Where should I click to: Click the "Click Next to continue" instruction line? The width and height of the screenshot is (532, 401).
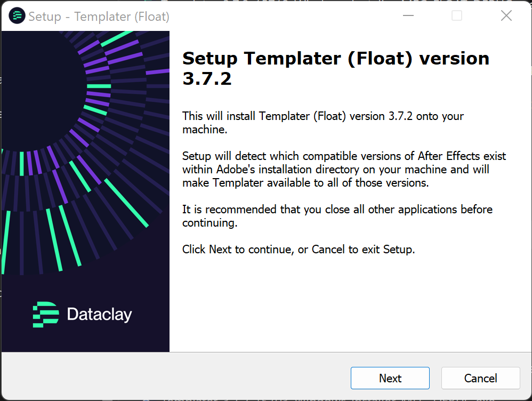[x=298, y=249]
